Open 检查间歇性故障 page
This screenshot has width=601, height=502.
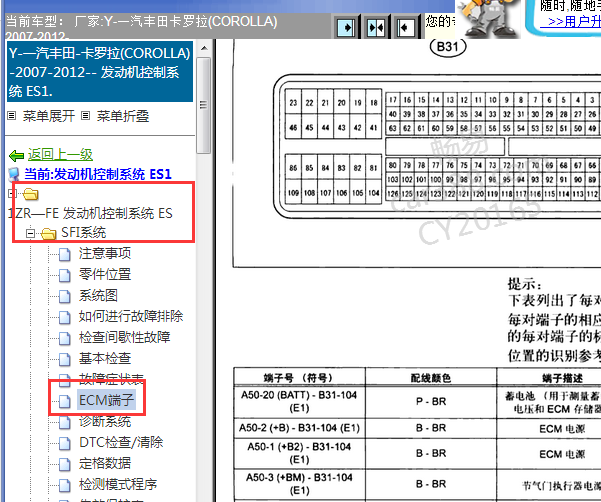[124, 337]
